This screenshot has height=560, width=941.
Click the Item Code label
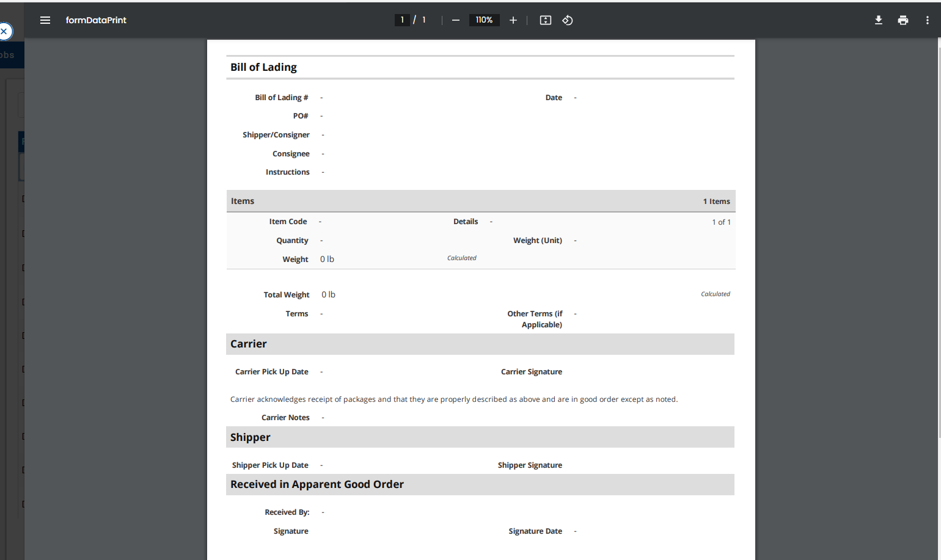(288, 222)
